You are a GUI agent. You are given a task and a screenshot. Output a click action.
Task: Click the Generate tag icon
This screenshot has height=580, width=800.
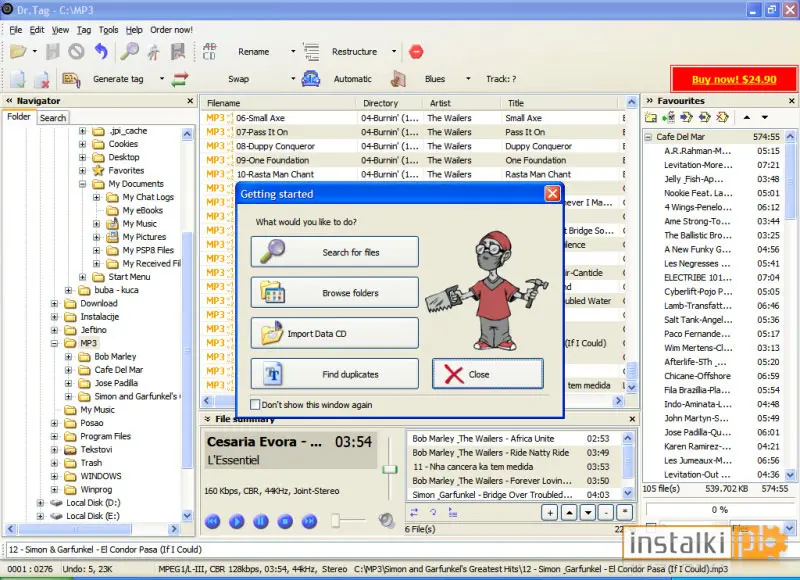71,79
